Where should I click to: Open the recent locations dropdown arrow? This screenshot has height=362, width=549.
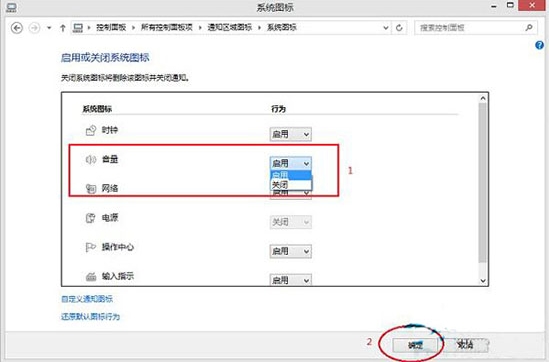click(x=49, y=28)
